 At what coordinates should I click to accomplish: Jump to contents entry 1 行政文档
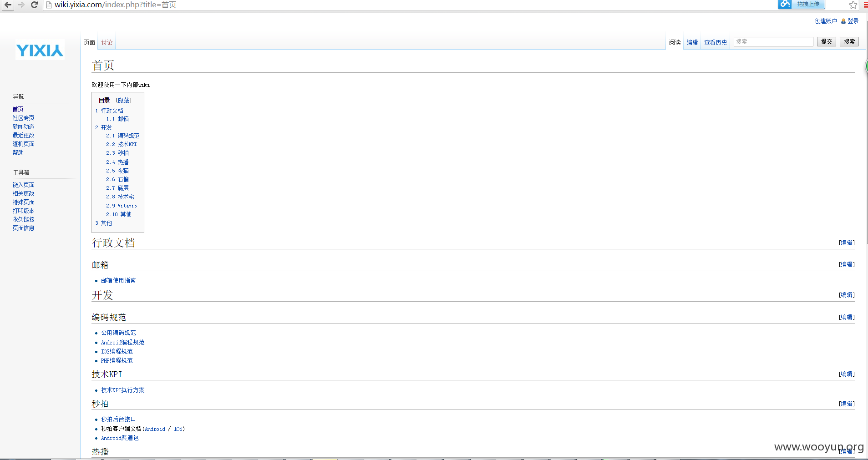tap(109, 111)
